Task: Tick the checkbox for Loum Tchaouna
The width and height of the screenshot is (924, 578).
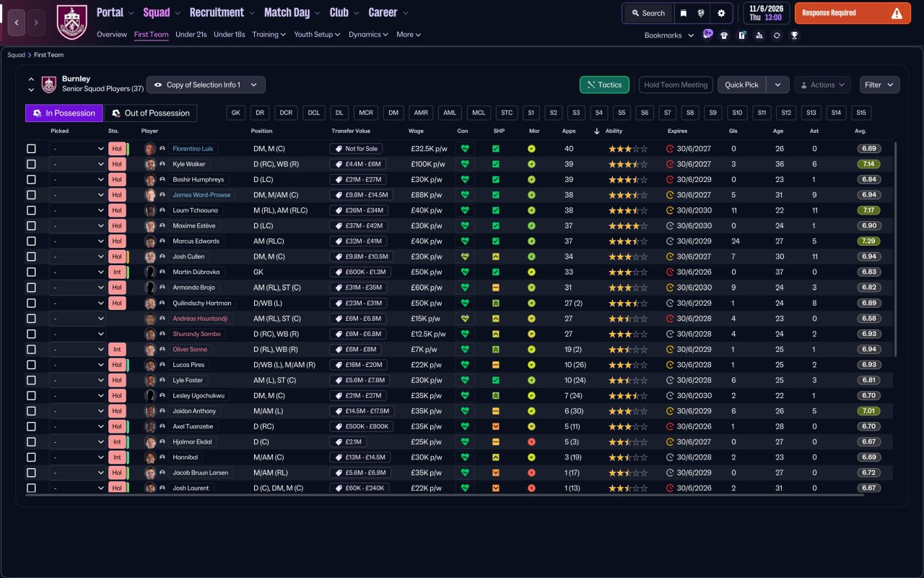Action: 31,210
